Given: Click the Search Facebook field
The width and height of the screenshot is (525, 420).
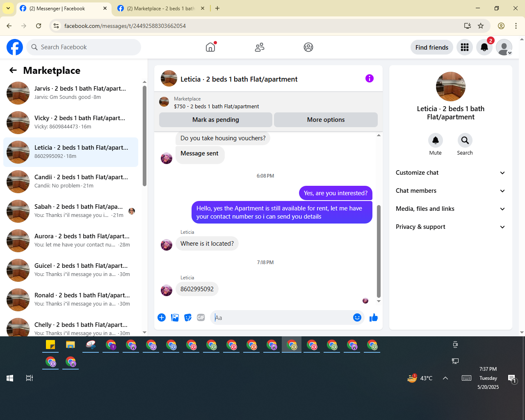Looking at the screenshot, I should (x=84, y=47).
